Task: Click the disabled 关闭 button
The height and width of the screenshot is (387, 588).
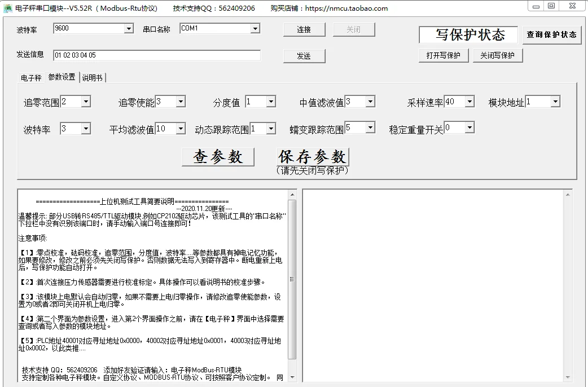Action: coord(354,30)
